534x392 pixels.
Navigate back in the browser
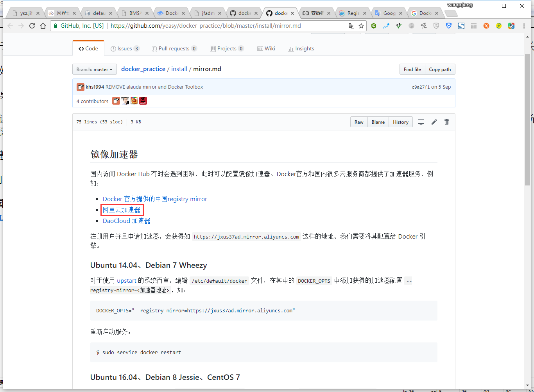pyautogui.click(x=10, y=26)
